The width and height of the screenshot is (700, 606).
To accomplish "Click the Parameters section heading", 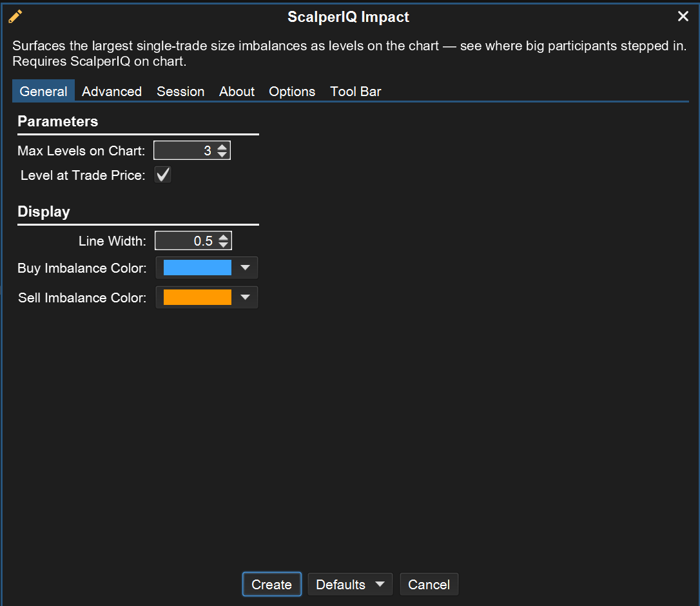I will click(57, 121).
